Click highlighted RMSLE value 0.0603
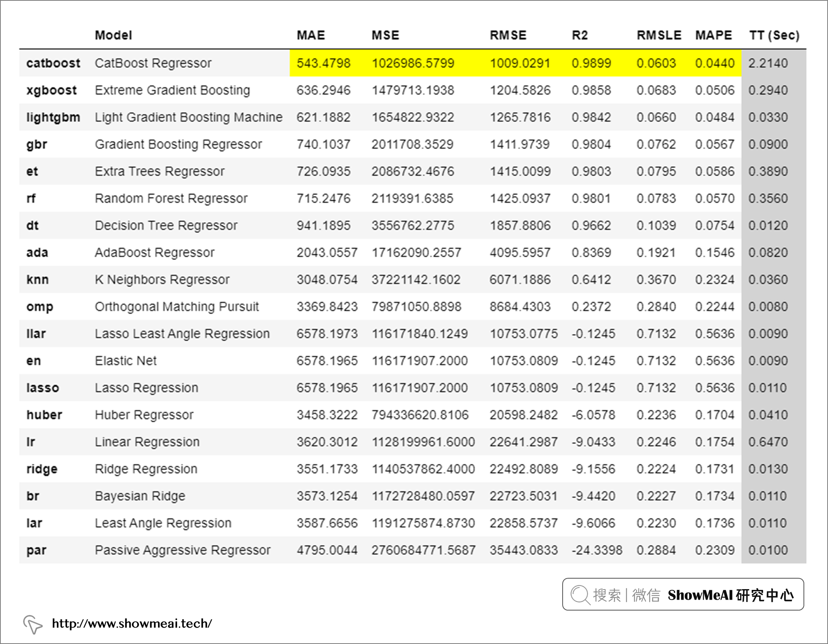This screenshot has width=828, height=644. pos(656,63)
